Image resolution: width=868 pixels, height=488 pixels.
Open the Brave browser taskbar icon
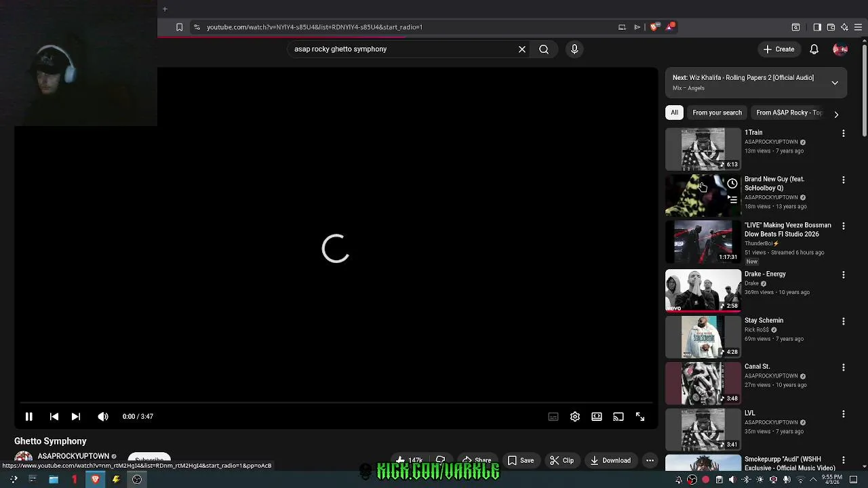(x=96, y=479)
